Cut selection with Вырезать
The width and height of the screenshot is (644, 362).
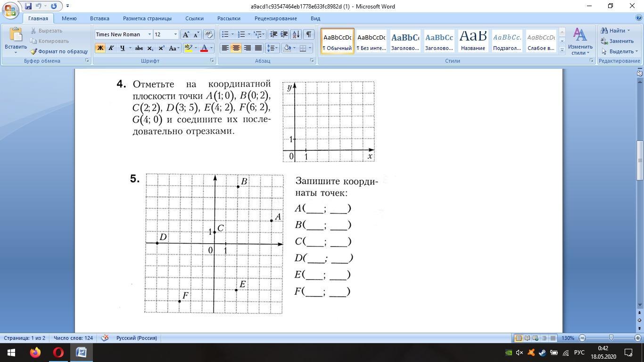pos(46,31)
